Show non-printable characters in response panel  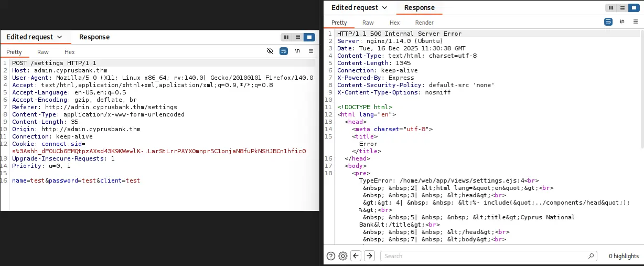(622, 22)
